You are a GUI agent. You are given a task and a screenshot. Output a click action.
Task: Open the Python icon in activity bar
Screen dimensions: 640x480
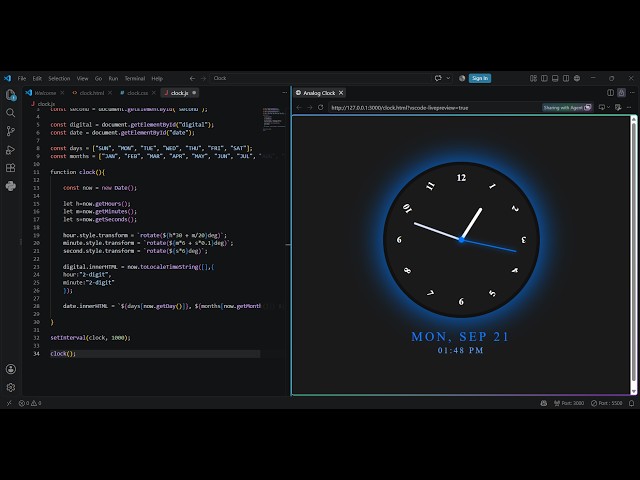(11, 186)
